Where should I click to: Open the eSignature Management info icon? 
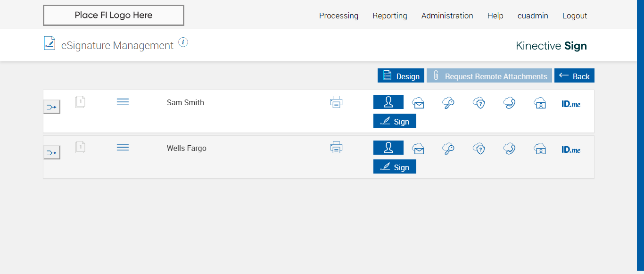pos(183,42)
